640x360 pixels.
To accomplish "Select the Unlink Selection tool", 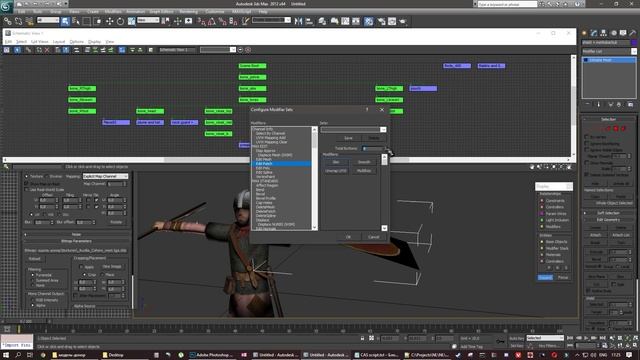I will 18,21.
